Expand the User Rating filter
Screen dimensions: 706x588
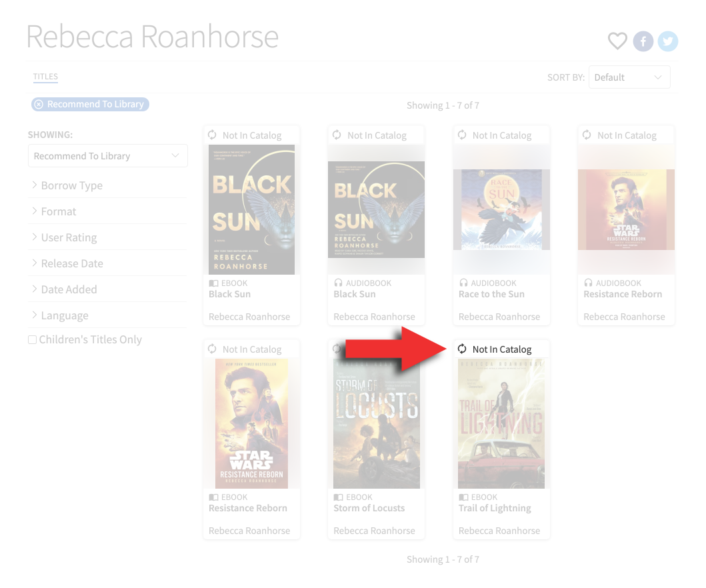(107, 237)
